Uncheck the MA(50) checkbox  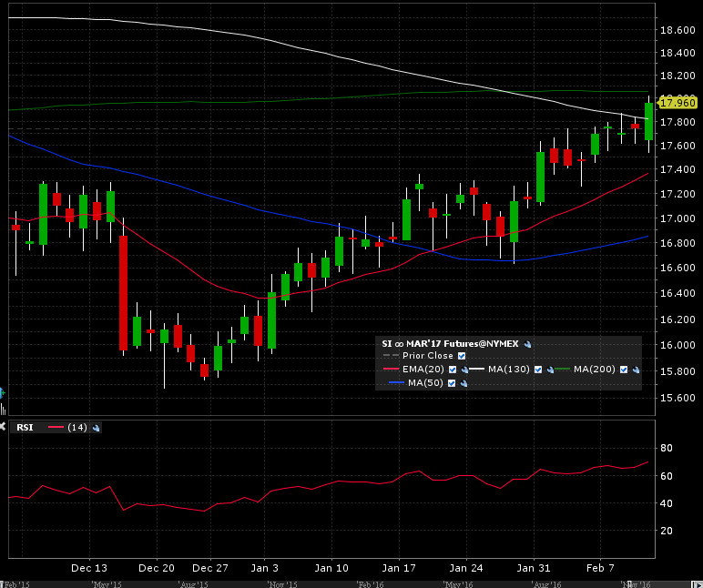[x=453, y=383]
